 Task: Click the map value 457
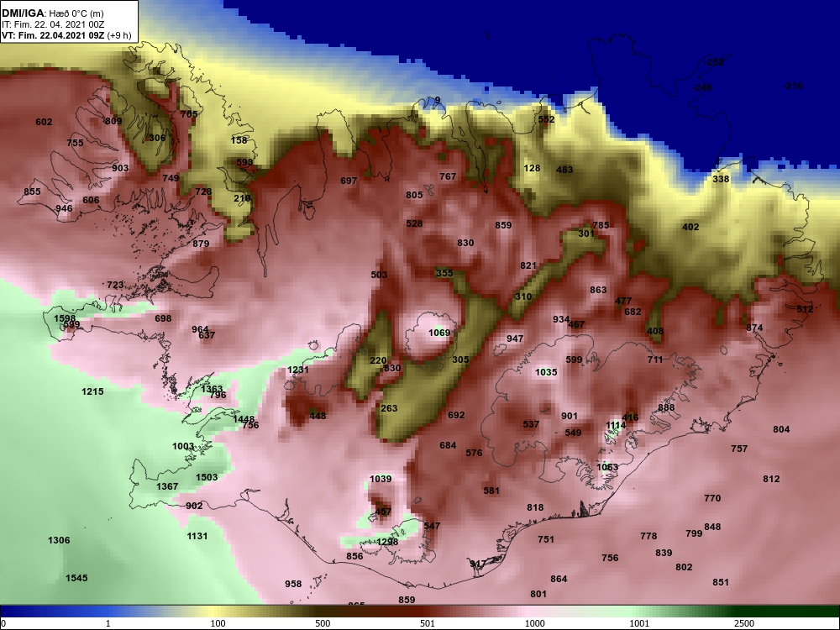point(383,512)
